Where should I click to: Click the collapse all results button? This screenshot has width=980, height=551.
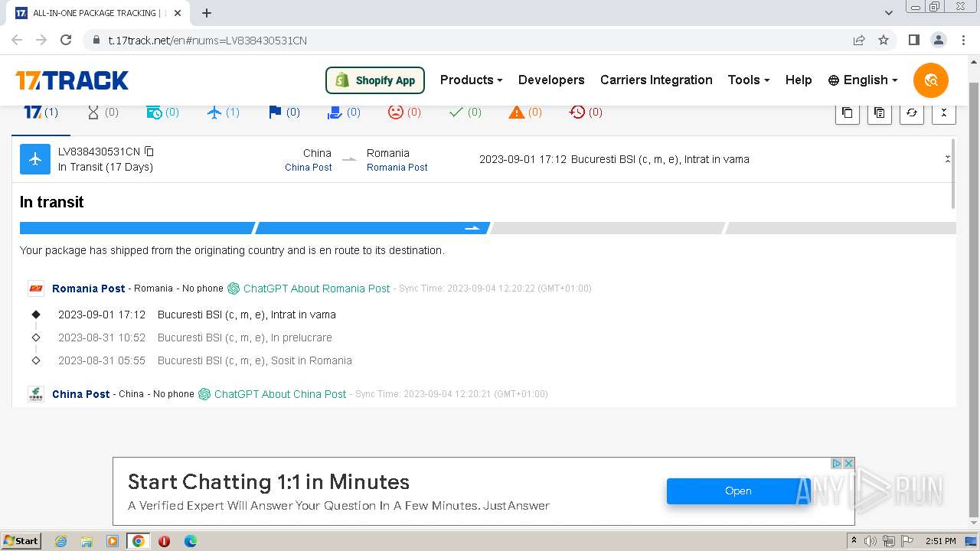point(943,112)
